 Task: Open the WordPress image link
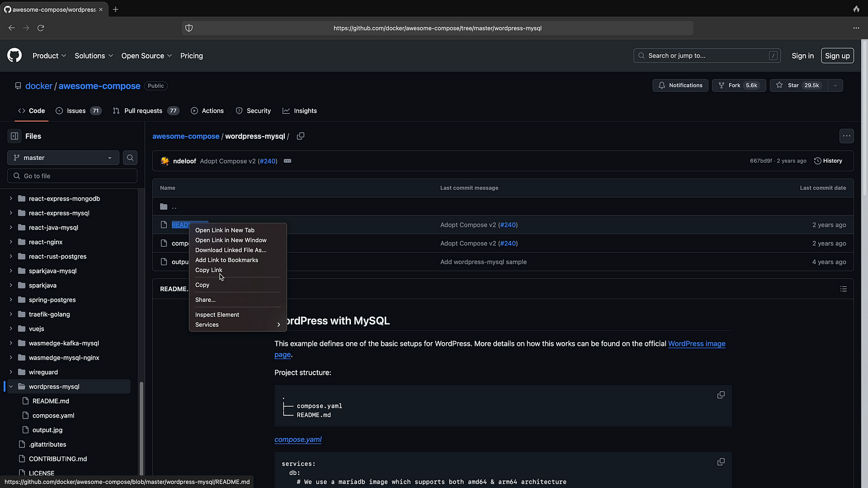(x=697, y=344)
